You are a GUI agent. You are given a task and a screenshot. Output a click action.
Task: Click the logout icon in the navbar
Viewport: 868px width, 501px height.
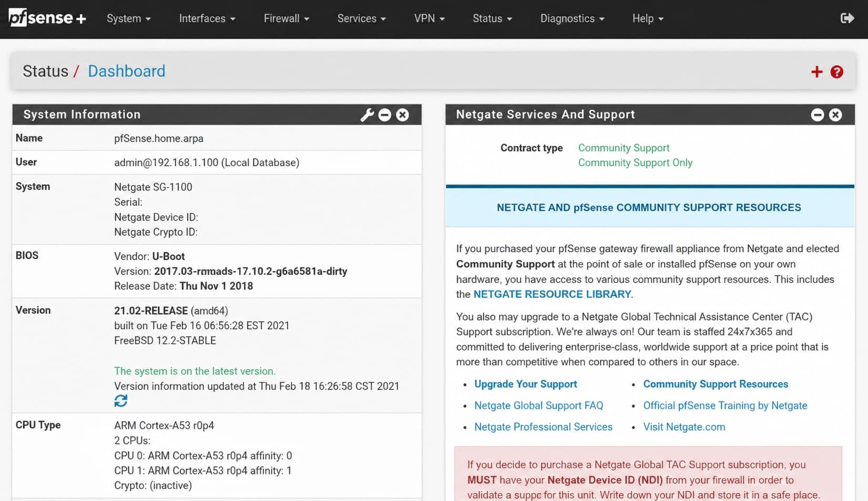pyautogui.click(x=847, y=18)
